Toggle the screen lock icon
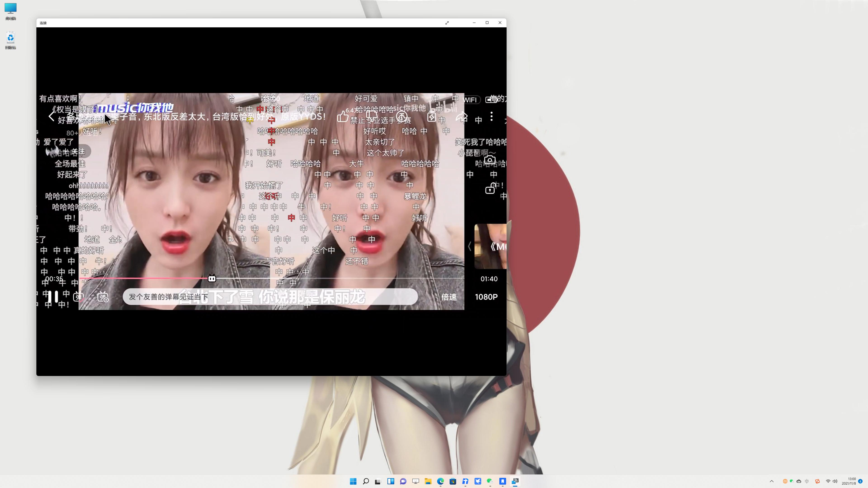Image resolution: width=868 pixels, height=488 pixels. 490,189
